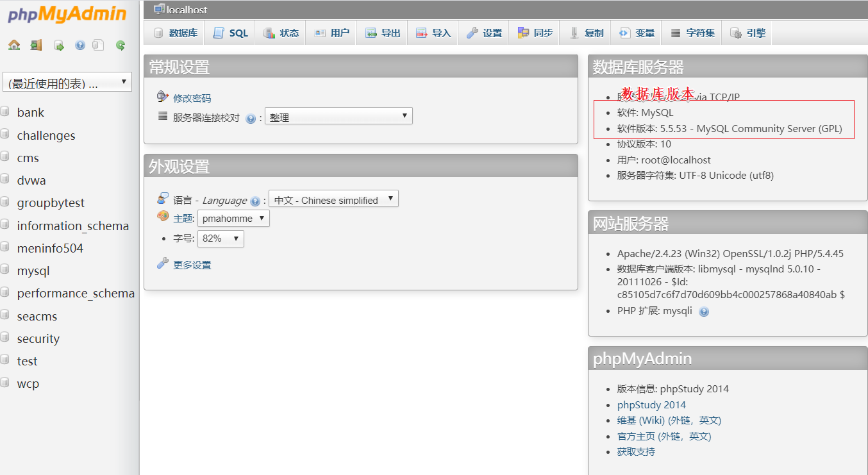Image resolution: width=868 pixels, height=475 pixels.
Task: Open the language dropdown showing 中文
Action: 333,199
